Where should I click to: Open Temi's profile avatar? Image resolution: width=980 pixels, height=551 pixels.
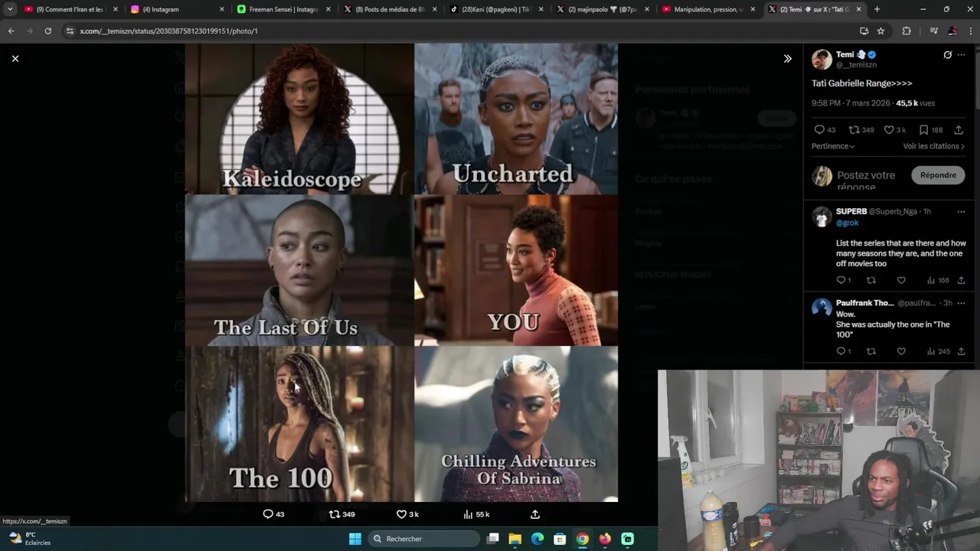tap(822, 60)
